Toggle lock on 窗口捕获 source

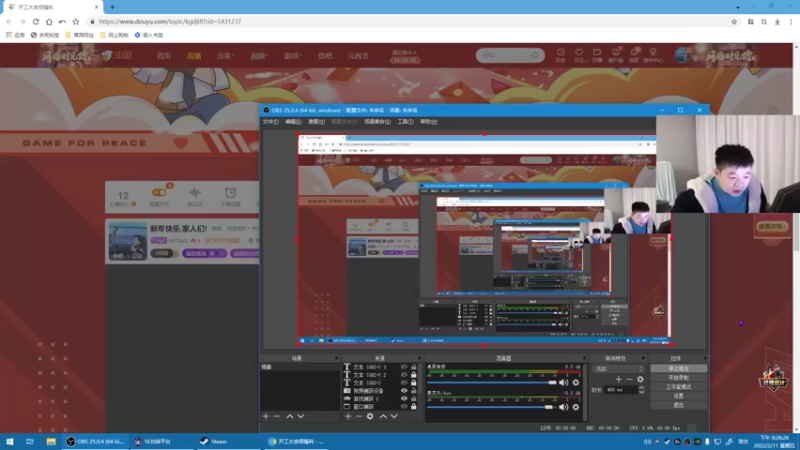coord(414,407)
